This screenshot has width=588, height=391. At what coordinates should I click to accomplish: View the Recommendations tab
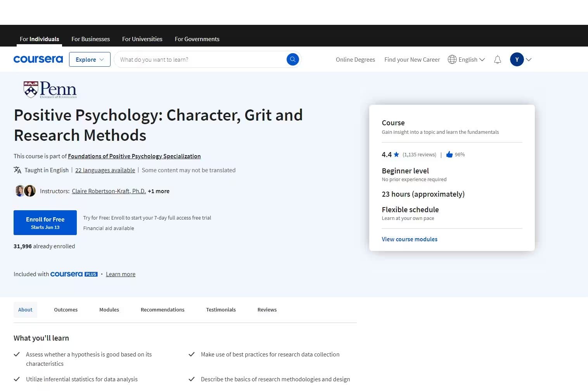click(x=163, y=310)
